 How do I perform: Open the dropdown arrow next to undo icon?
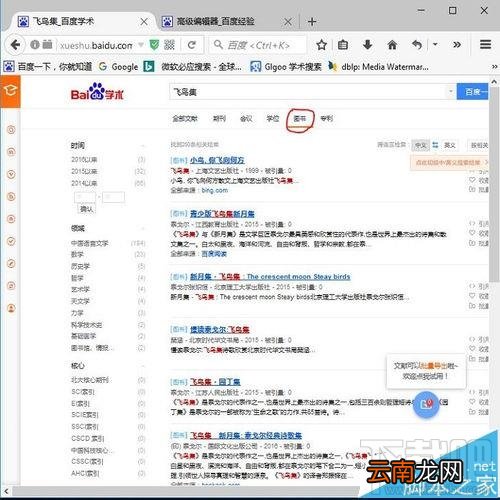click(435, 45)
